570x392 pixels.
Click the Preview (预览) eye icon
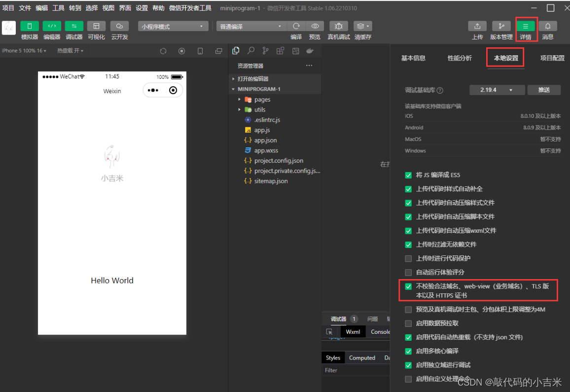tap(315, 26)
